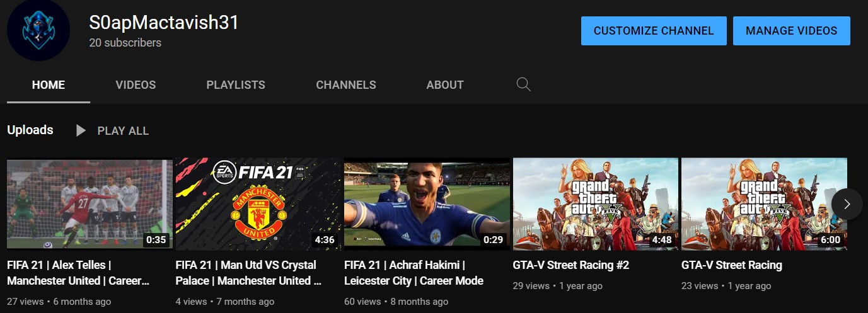Image resolution: width=868 pixels, height=313 pixels.
Task: Click PLAY ALL text link
Action: 123,131
